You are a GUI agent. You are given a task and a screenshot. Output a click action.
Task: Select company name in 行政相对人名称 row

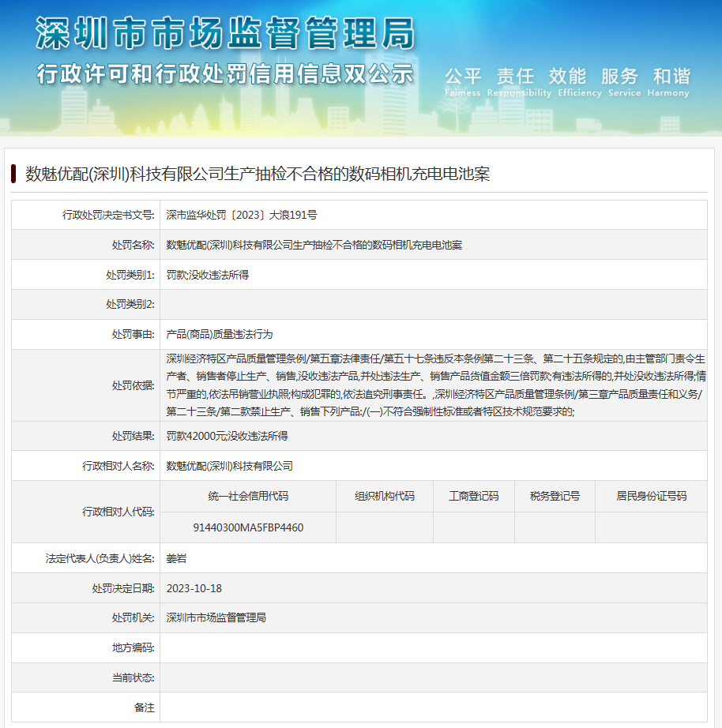click(230, 466)
